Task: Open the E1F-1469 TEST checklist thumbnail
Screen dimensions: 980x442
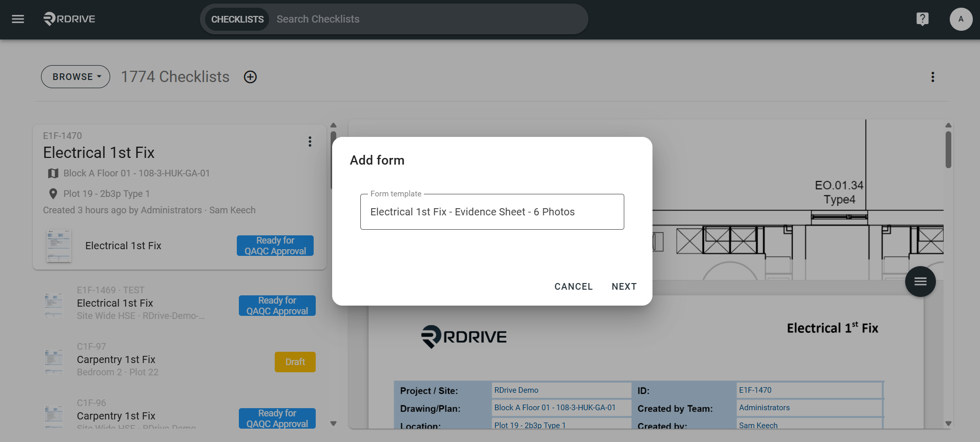Action: pos(54,305)
